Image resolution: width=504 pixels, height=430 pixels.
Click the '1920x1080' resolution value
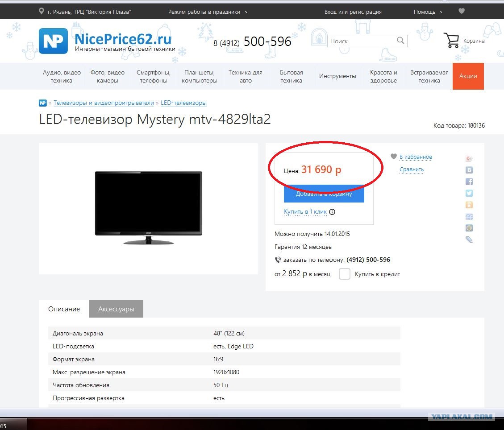[x=226, y=372]
